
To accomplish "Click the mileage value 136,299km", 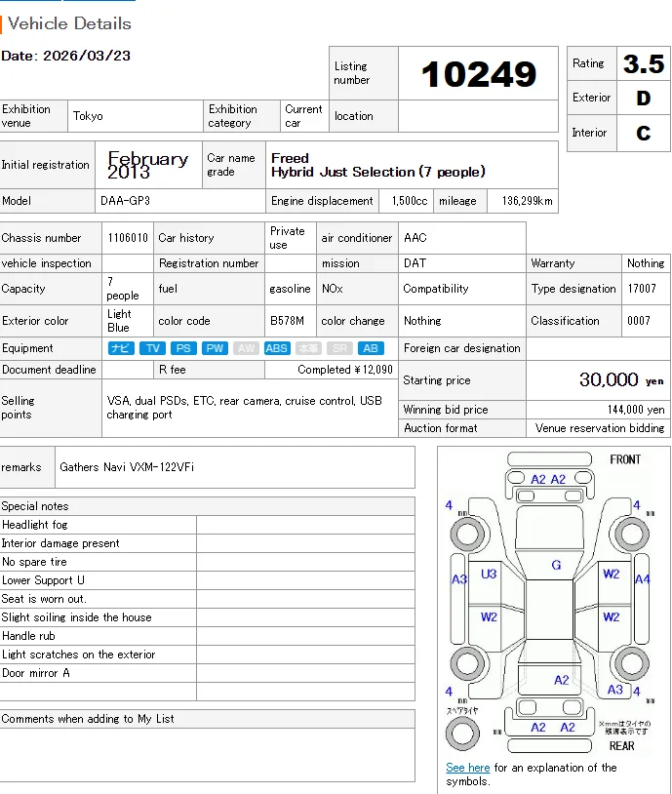I will tap(528, 201).
